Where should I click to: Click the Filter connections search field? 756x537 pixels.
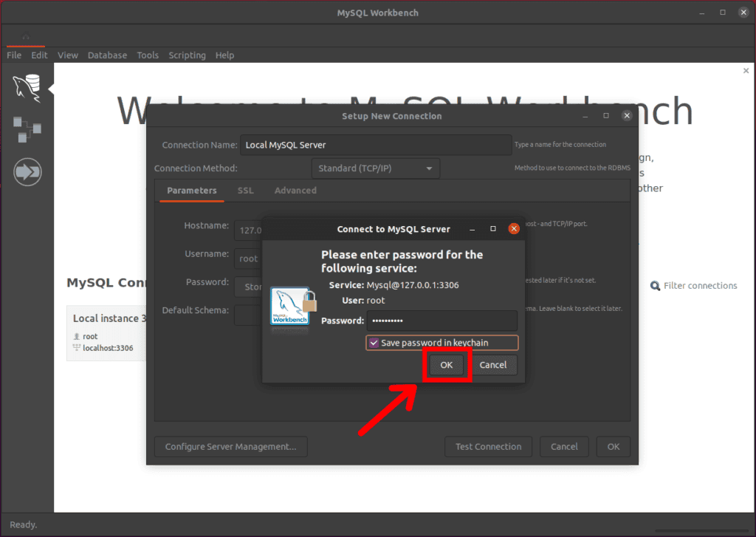click(700, 286)
